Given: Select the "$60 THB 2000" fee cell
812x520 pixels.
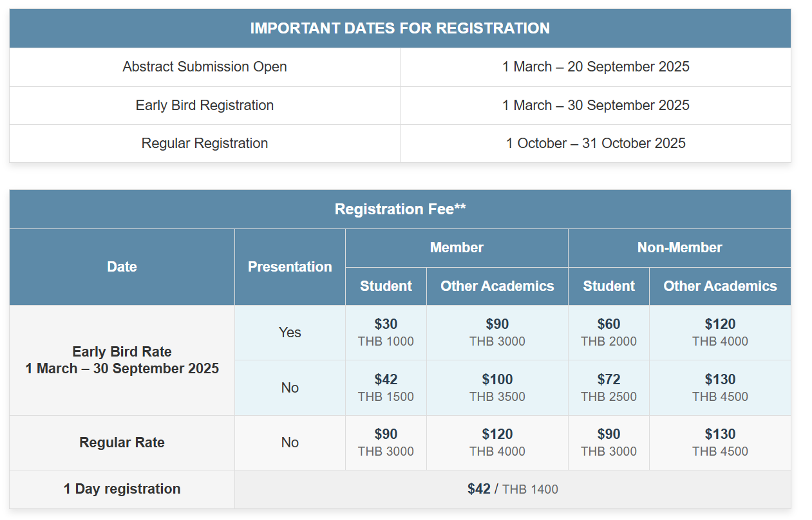Looking at the screenshot, I should coord(609,332).
